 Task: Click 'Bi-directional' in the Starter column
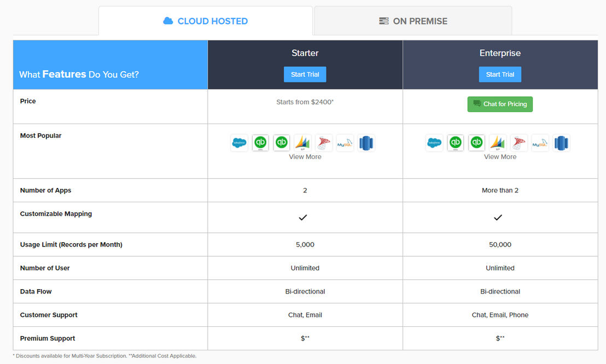(305, 291)
